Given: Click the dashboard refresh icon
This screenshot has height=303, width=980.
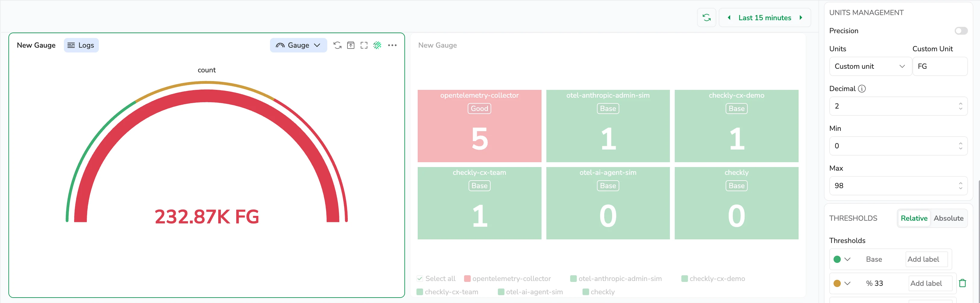Looking at the screenshot, I should click(706, 17).
